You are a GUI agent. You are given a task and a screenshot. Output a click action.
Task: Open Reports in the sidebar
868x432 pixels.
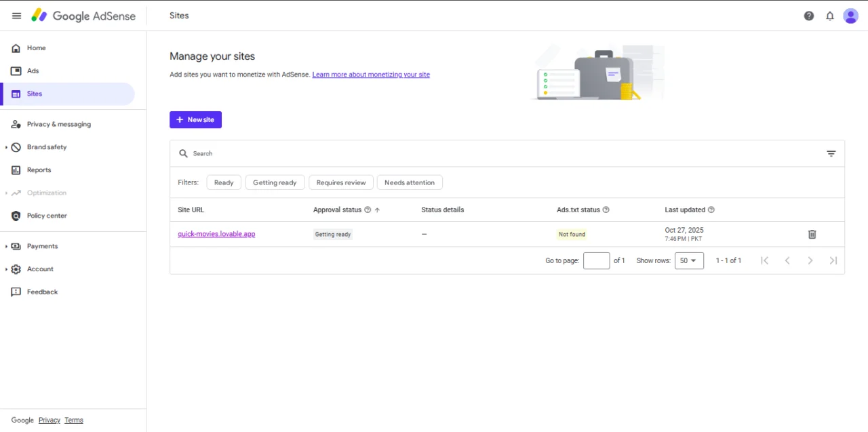click(x=68, y=170)
